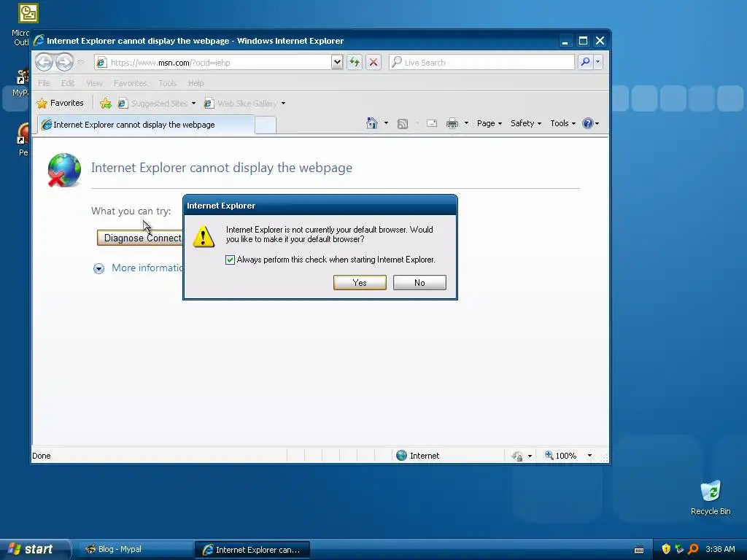Image resolution: width=747 pixels, height=560 pixels.
Task: Click Add to Favorites Bar icon
Action: pos(106,104)
